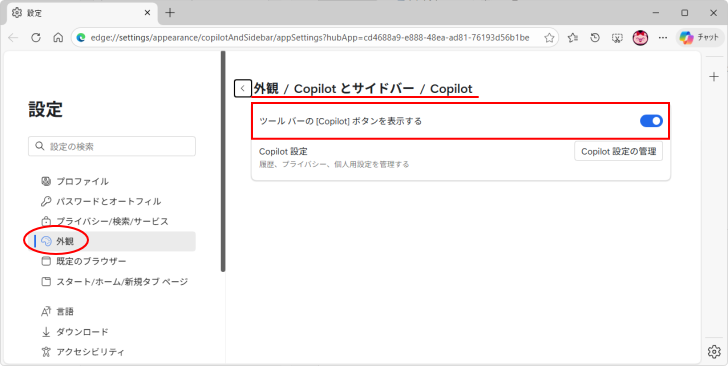Click the key icon beside パスワードとオートフィル

(x=46, y=201)
